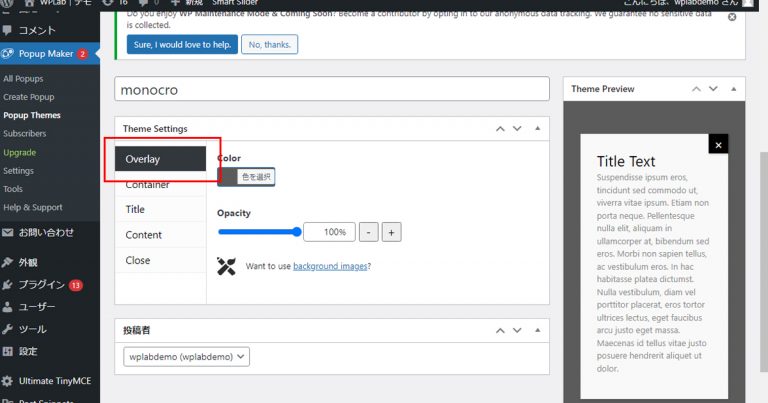Switch to the Close settings tab

[x=138, y=260]
